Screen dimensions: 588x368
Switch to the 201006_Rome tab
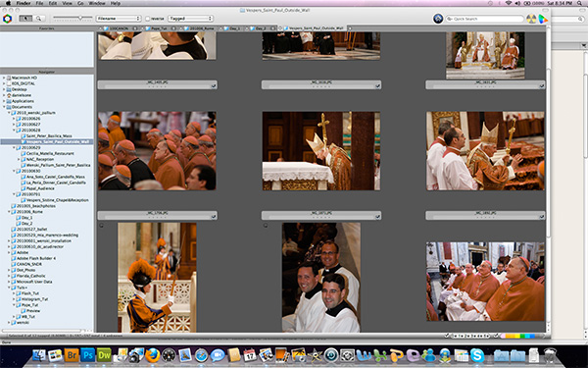[201, 28]
